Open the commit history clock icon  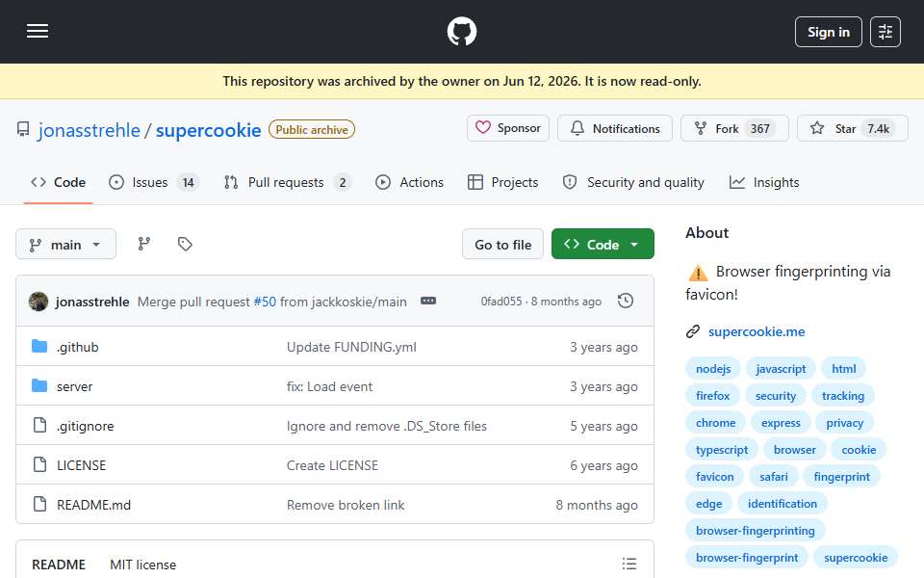[626, 301]
